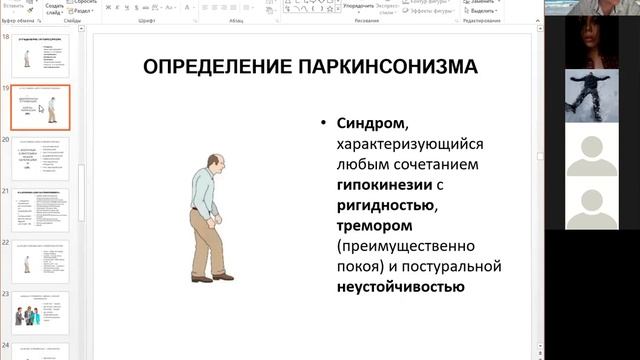Click the bold word Синдром in slide text
The height and width of the screenshot is (360, 640).
point(370,123)
